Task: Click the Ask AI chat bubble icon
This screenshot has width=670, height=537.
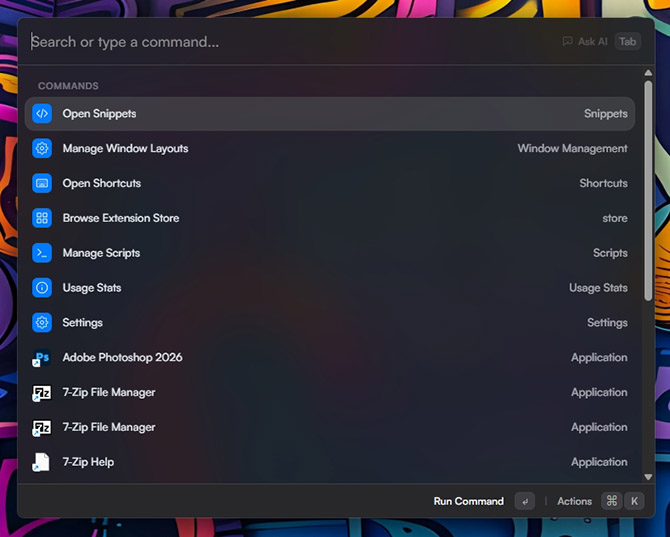Action: (567, 41)
